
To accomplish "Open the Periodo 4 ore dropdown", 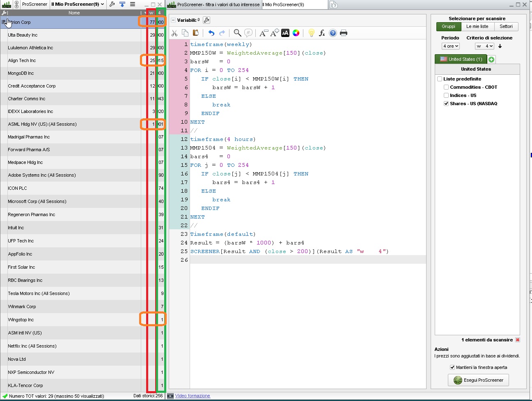I will tap(450, 46).
